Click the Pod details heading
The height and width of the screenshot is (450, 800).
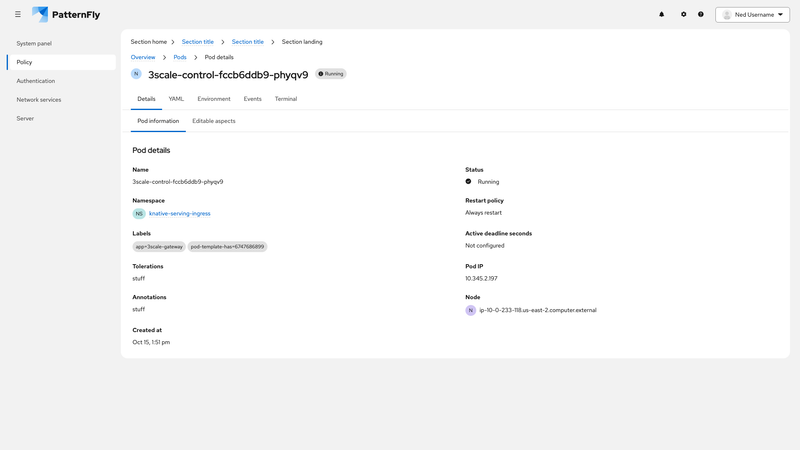[x=151, y=151]
